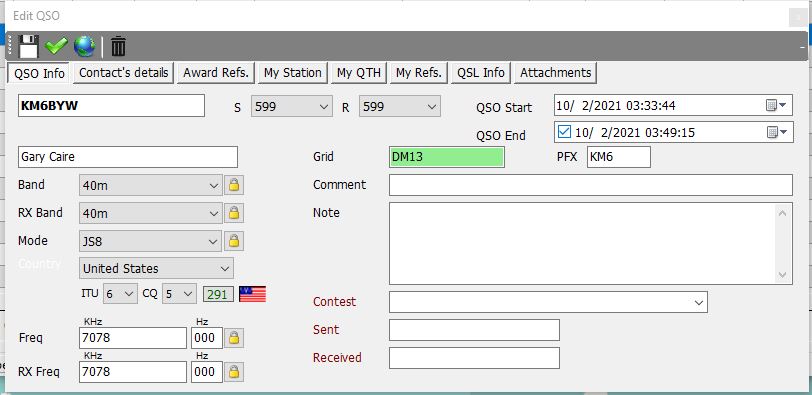The image size is (812, 395).
Task: Open the QSO End calendar picker
Action: pos(777,133)
